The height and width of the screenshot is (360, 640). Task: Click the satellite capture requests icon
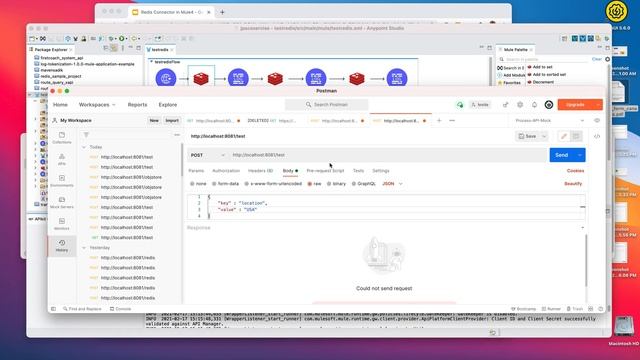tap(506, 105)
